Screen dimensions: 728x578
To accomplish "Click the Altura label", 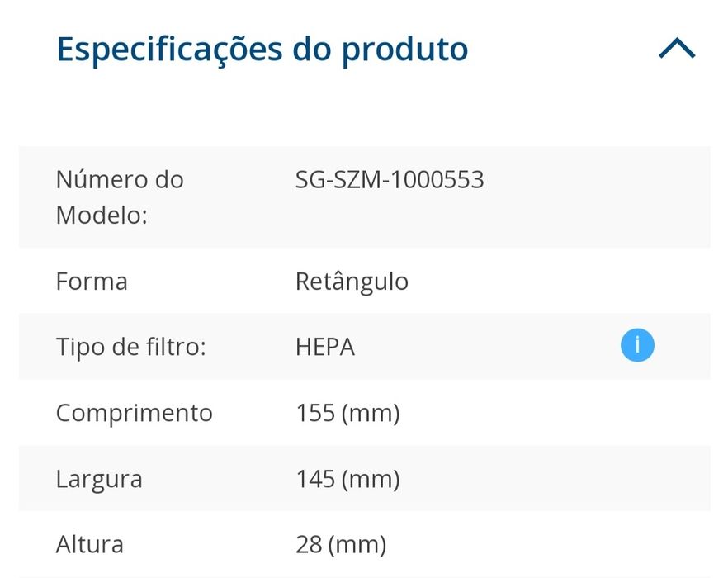I will coord(90,545).
